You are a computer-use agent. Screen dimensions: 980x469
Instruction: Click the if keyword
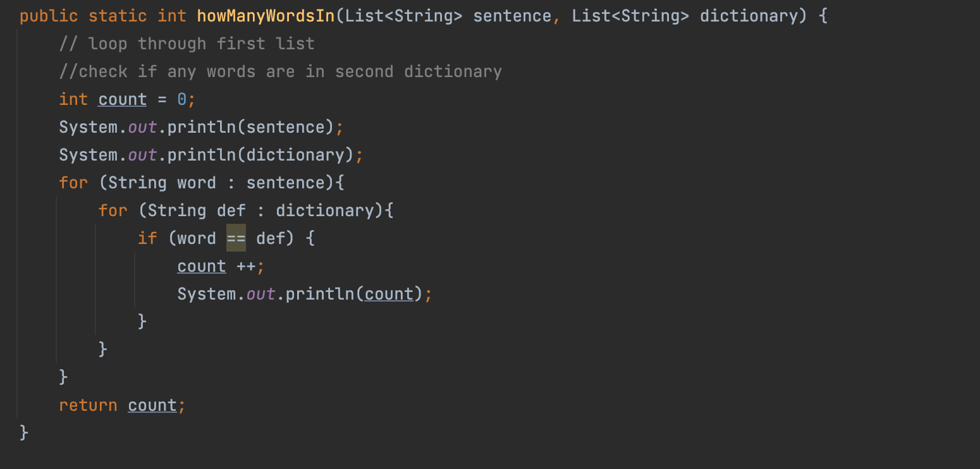[147, 238]
